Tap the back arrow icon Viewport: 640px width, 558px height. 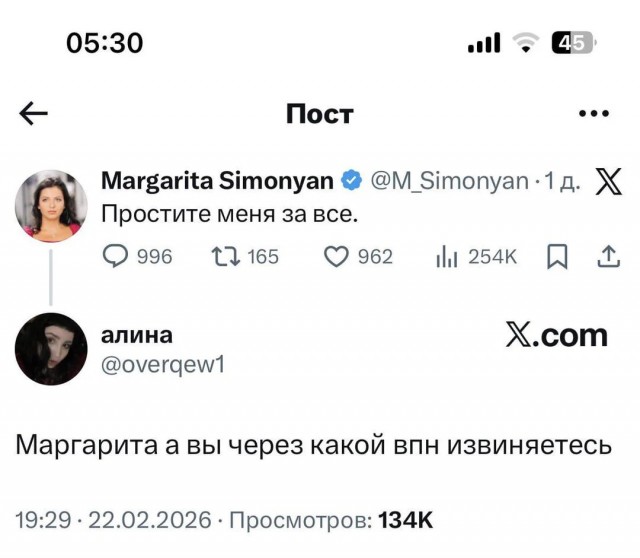(x=34, y=114)
